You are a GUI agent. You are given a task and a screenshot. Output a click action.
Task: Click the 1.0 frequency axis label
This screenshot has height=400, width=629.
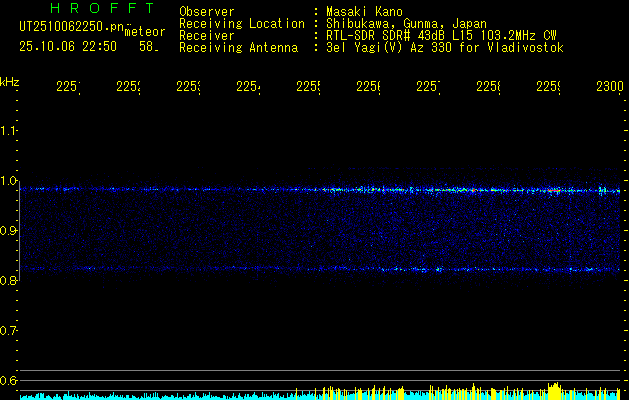coord(8,181)
